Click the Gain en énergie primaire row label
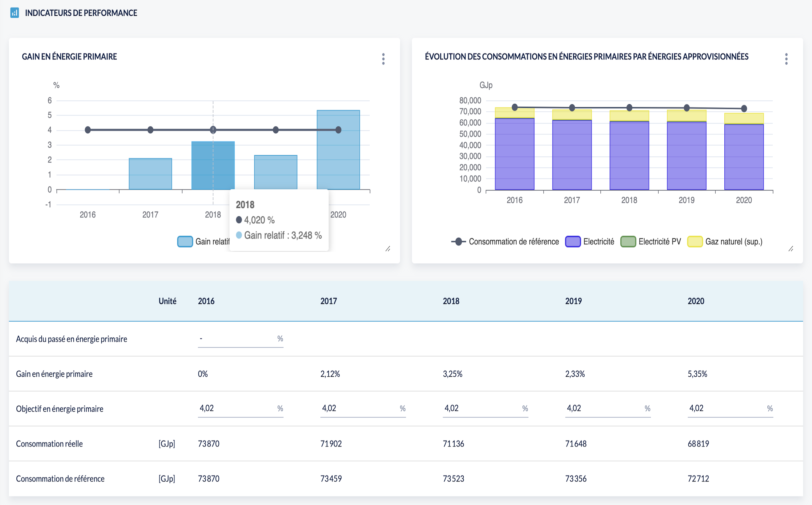 click(54, 374)
